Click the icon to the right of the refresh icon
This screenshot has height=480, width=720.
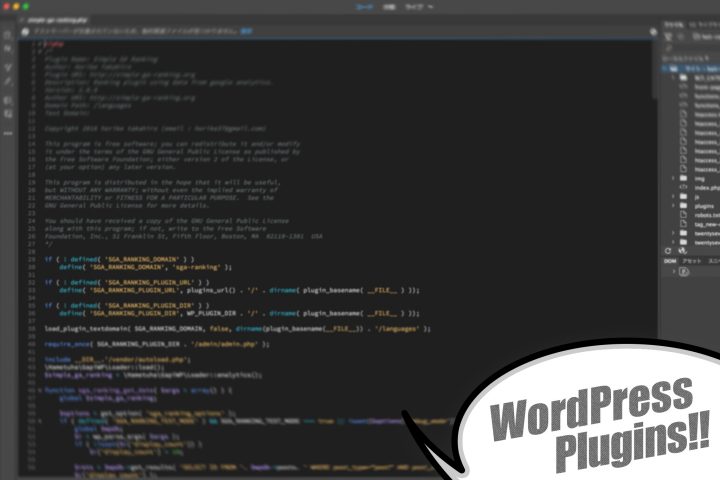point(682,251)
